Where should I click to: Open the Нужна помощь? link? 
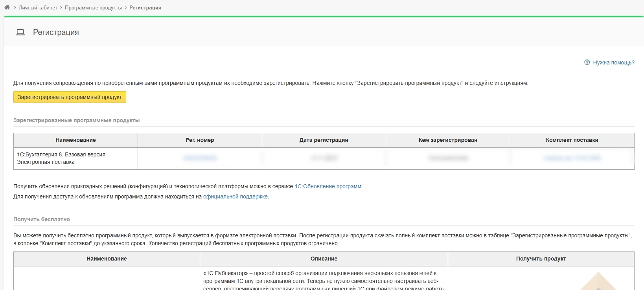click(x=613, y=62)
